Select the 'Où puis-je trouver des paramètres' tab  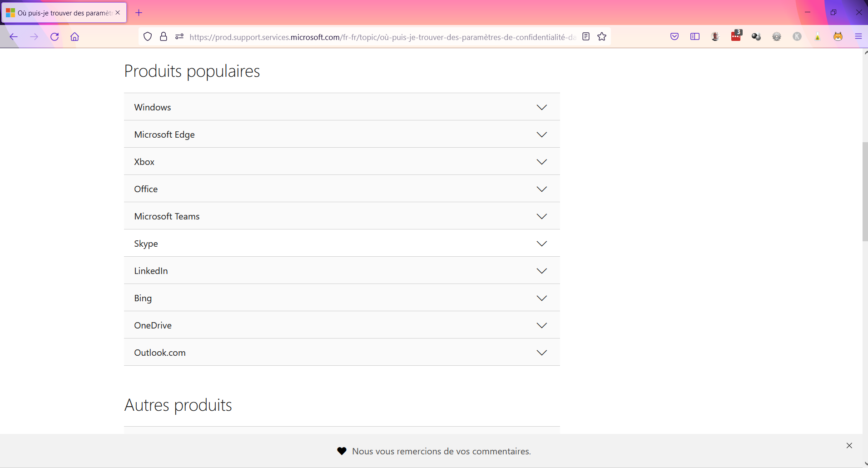point(64,13)
